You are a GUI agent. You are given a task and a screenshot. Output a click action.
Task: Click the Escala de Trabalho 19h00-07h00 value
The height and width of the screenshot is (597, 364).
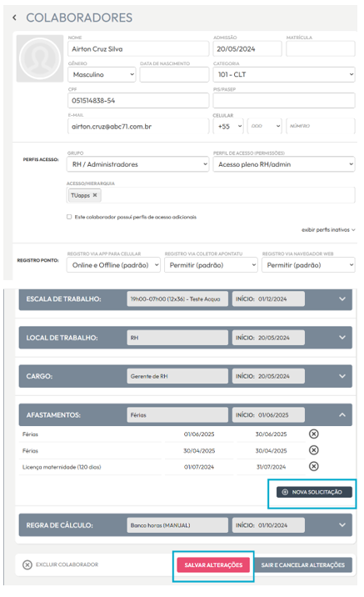[x=177, y=298]
